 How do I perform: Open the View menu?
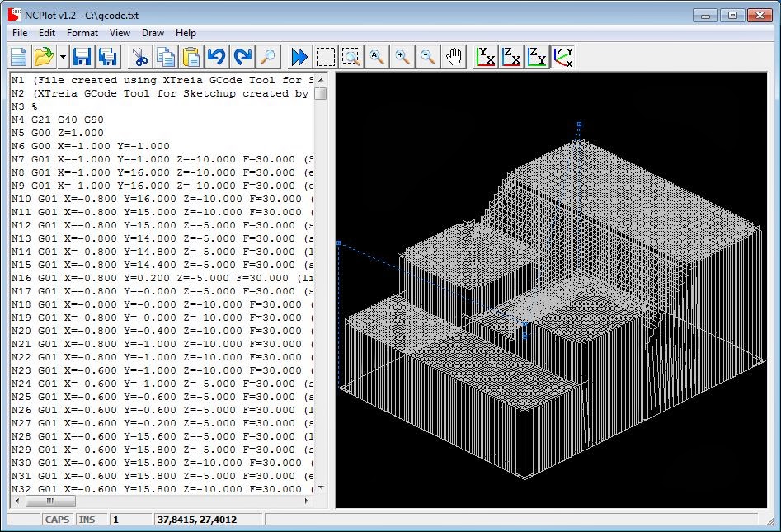click(x=120, y=32)
